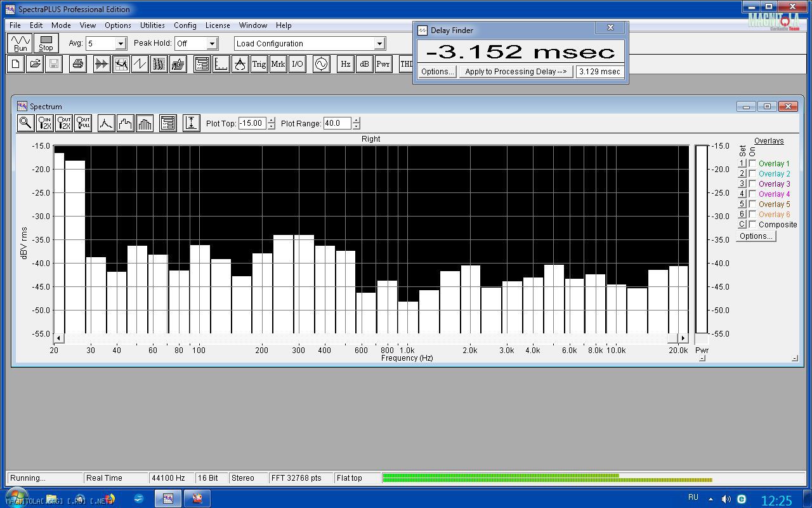Enable Overlay 6 checkbox
The height and width of the screenshot is (508, 812).
click(752, 215)
